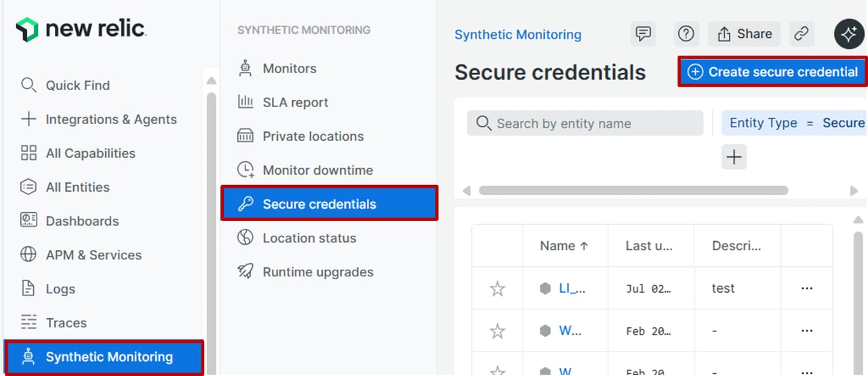Favorite the first credential with star icon

[x=498, y=289]
